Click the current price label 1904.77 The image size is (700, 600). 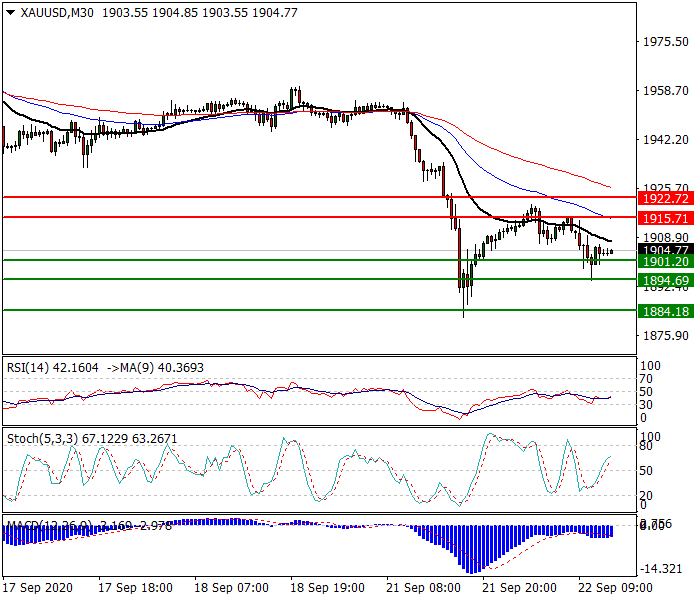click(666, 250)
